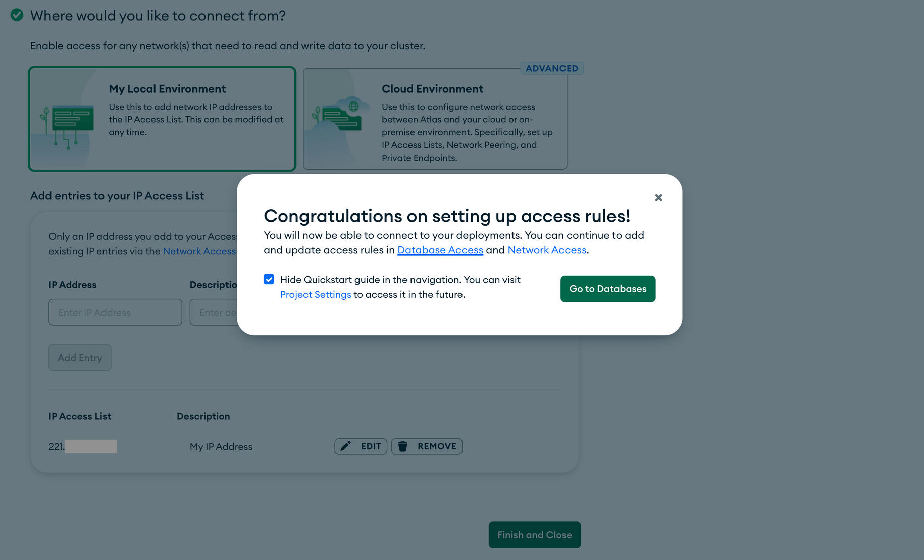Close the congratulations dialog with X
The width and height of the screenshot is (924, 560).
point(658,198)
